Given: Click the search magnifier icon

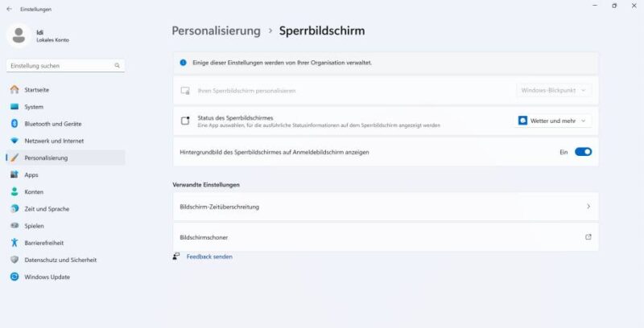Looking at the screenshot, I should pyautogui.click(x=118, y=65).
